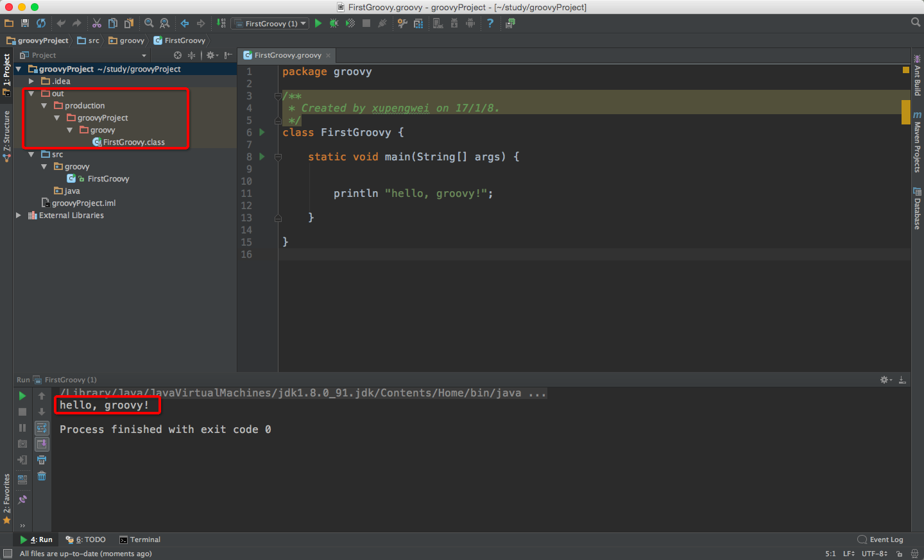
Task: Navigate Back with the blue left arrow
Action: pos(185,23)
